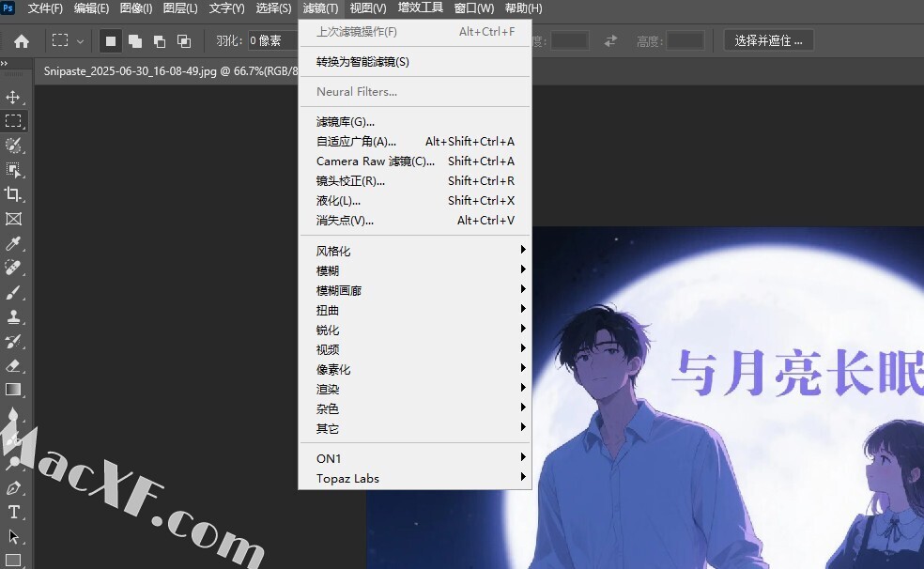Select the Eyedropper tool
The image size is (924, 569).
point(13,243)
